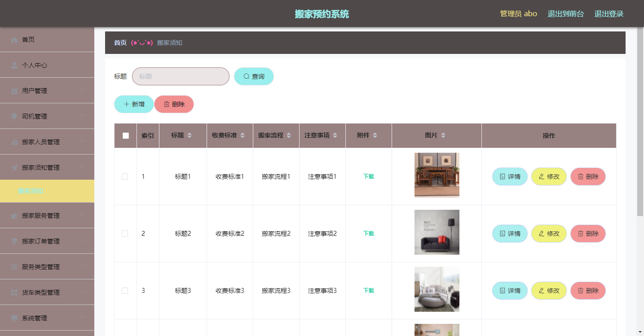
Task: Open the antique desk image in row 标题1
Action: (x=437, y=175)
